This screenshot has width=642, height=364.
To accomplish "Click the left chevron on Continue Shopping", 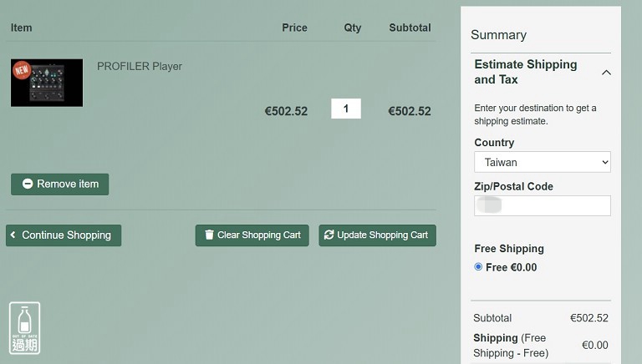I will pyautogui.click(x=13, y=235).
